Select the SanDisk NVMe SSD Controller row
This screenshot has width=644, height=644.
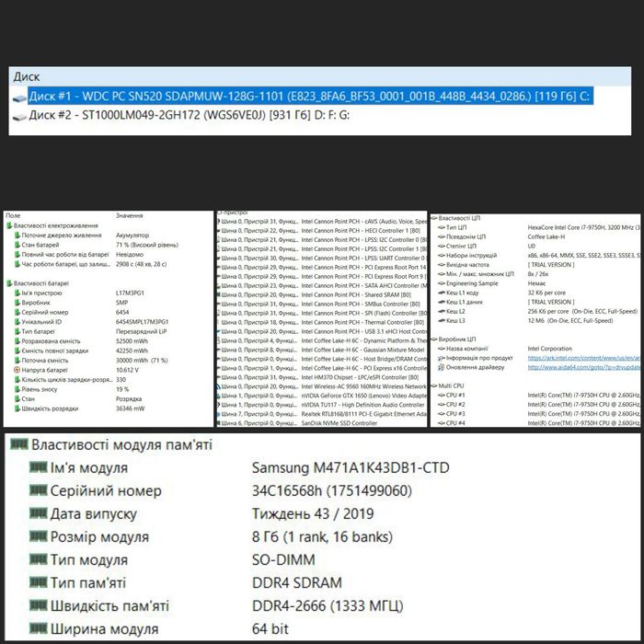click(x=297, y=423)
